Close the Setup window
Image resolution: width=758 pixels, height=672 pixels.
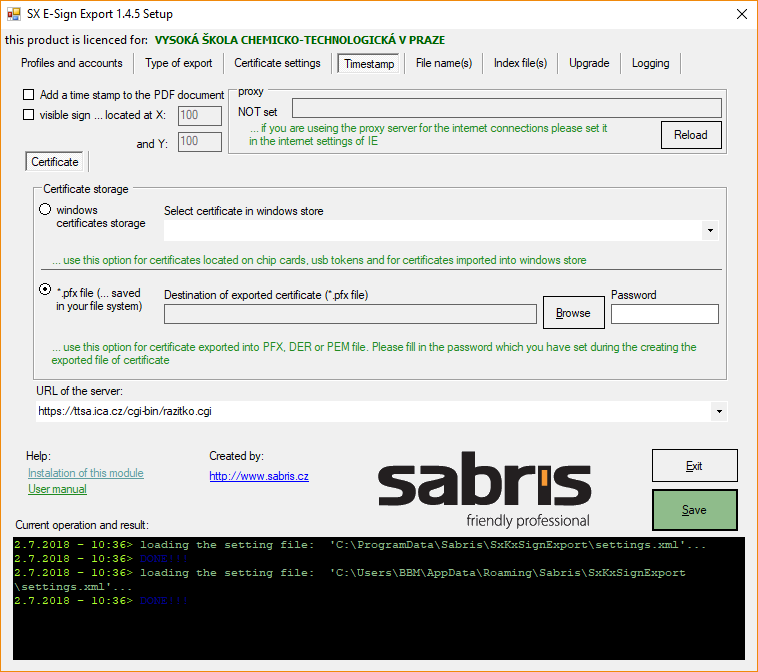pyautogui.click(x=742, y=14)
